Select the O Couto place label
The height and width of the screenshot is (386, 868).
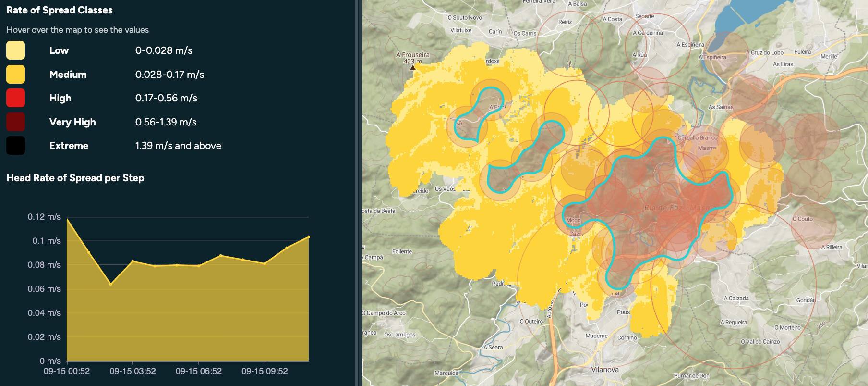pyautogui.click(x=802, y=219)
